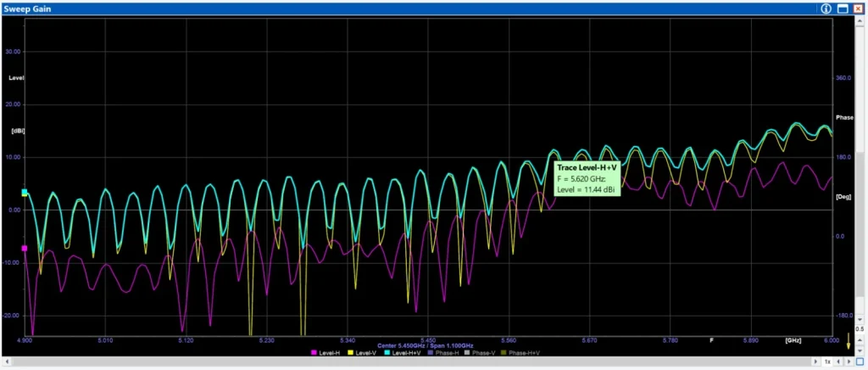Screen dimensions: 868x370
Task: Click the -20.00 level axis value
Action: (12, 315)
